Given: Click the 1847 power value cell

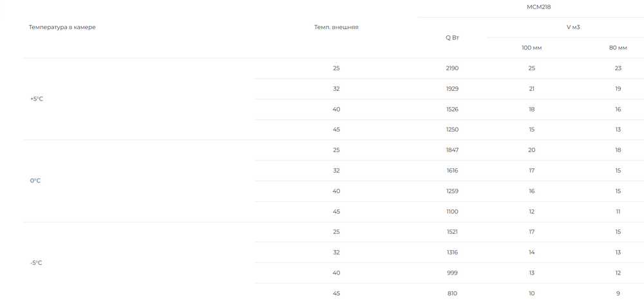Looking at the screenshot, I should 452,150.
